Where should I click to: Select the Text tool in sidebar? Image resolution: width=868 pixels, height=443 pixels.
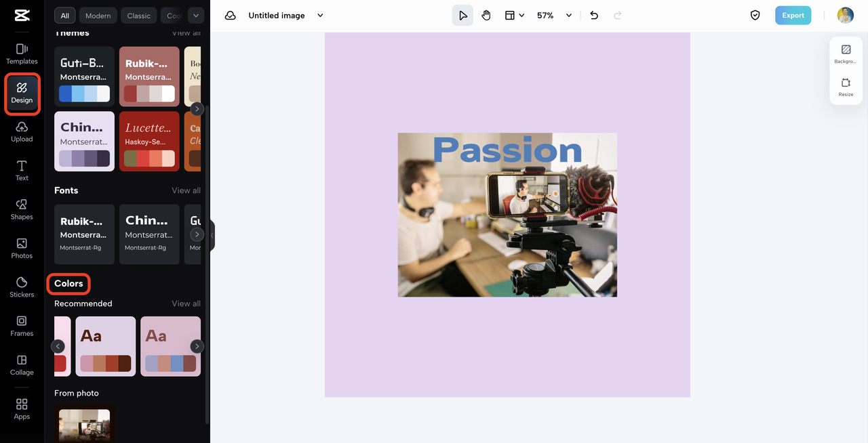[22, 171]
